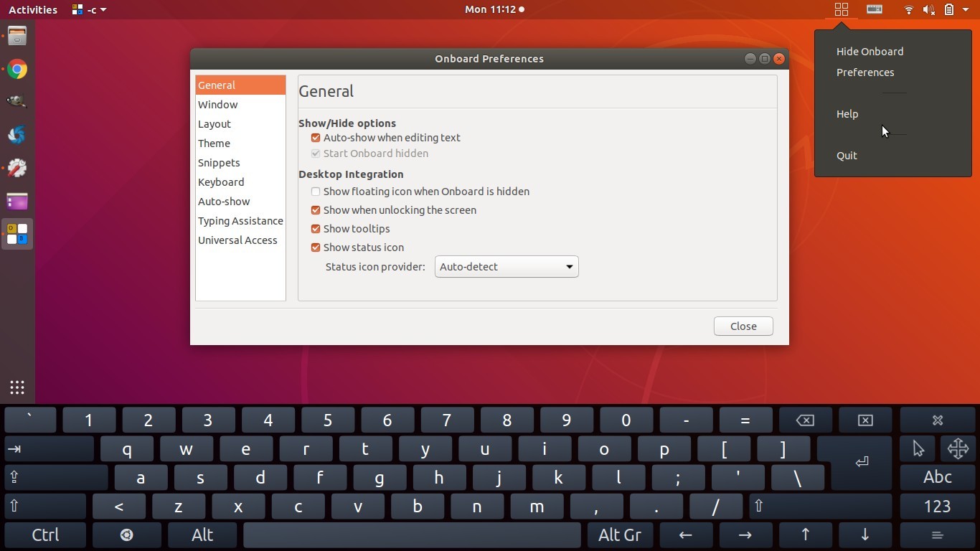Screen dimensions: 980x551
Task: Open the clock showing Mon 11:12
Action: [494, 9]
